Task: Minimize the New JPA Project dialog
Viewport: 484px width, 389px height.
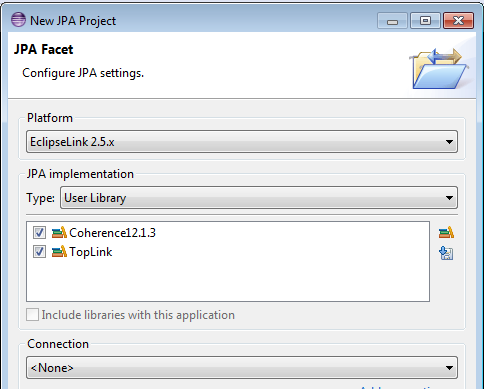Action: (392, 21)
